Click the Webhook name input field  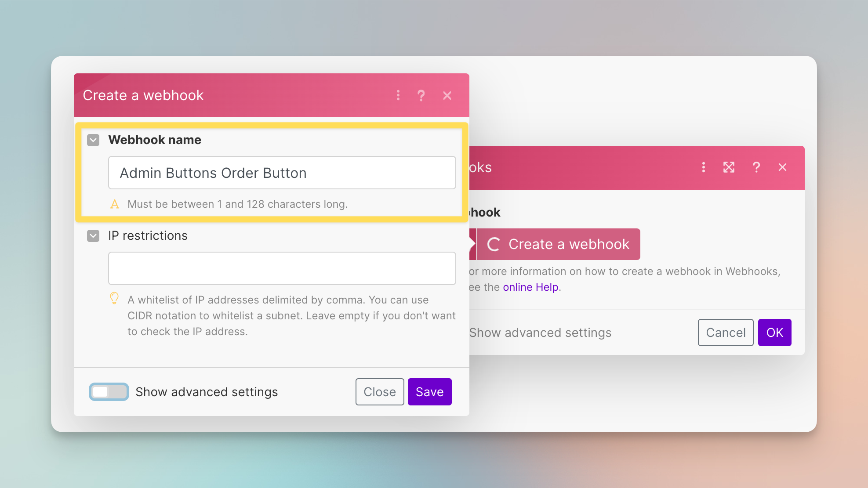[282, 173]
